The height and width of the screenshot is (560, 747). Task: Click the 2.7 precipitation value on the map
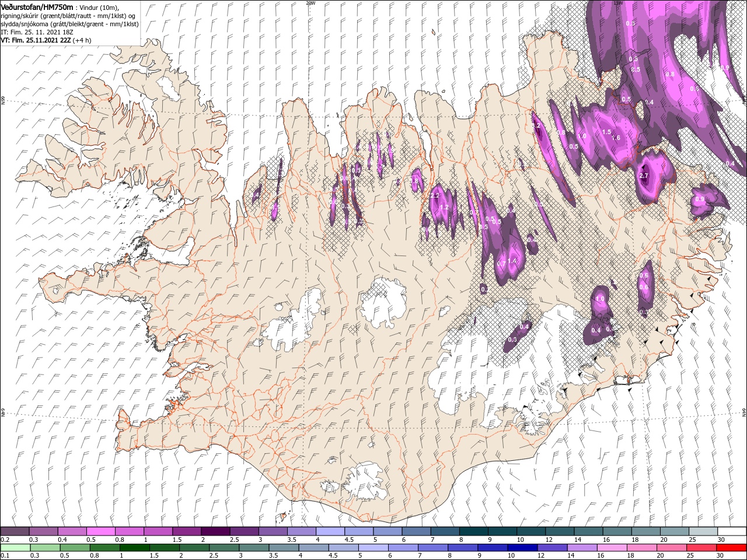644,176
